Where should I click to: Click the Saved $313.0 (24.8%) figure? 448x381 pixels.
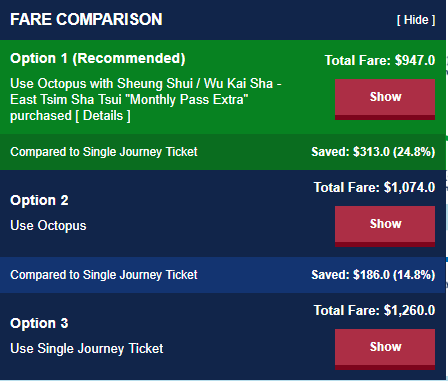click(373, 152)
